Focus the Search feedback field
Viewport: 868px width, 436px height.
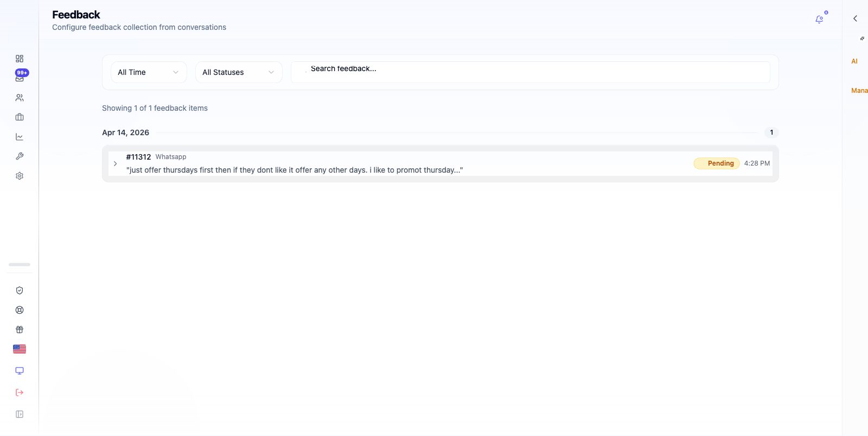click(531, 72)
